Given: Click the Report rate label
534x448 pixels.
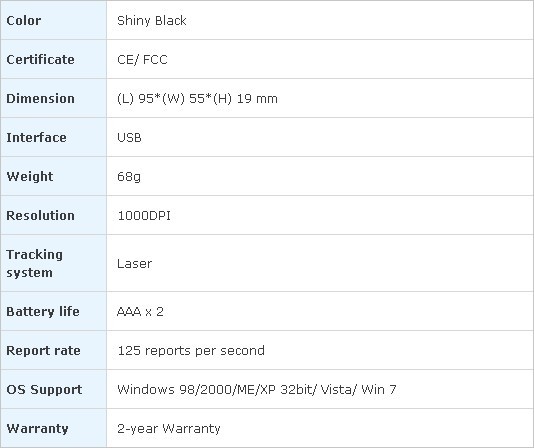Looking at the screenshot, I should click(43, 351).
